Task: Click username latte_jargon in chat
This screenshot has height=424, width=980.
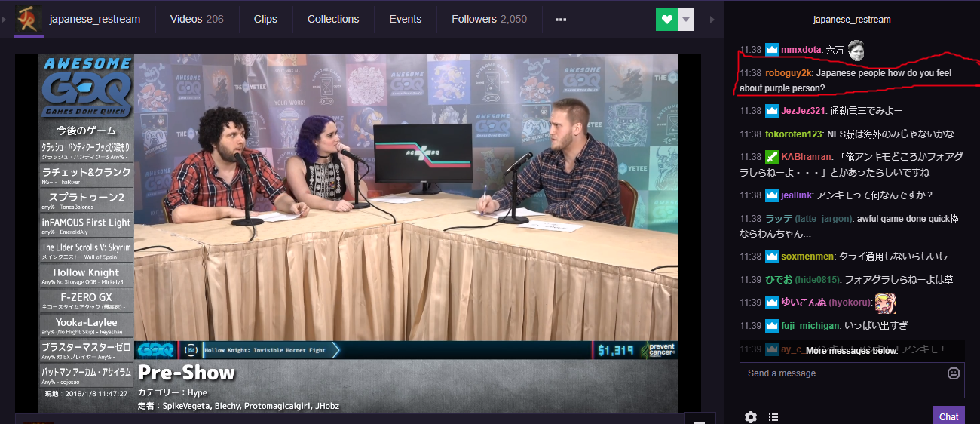Action: pos(824,218)
